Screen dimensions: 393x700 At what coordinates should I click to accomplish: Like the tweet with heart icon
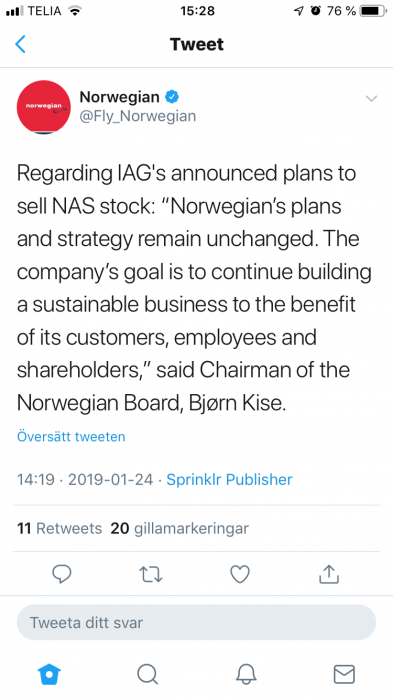(x=240, y=575)
